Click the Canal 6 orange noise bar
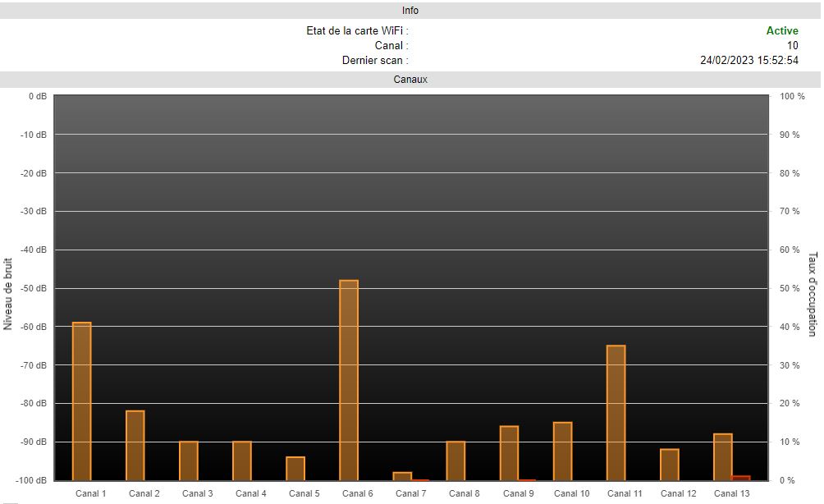 (349, 380)
